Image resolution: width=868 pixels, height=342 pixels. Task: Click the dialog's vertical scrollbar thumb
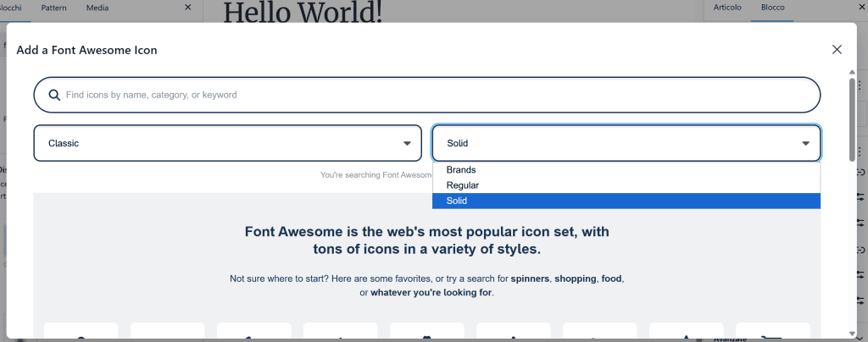click(852, 119)
